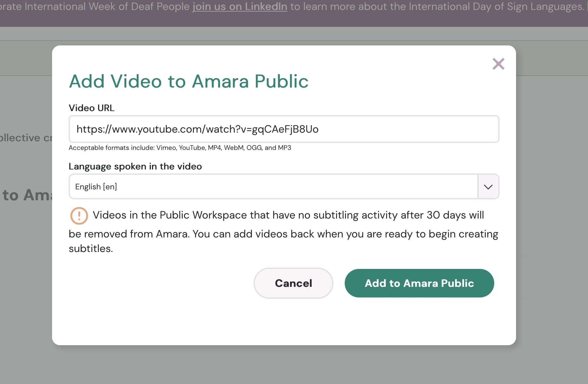Close the Add Video dialog with the X
Viewport: 588px width, 384px height.
498,64
